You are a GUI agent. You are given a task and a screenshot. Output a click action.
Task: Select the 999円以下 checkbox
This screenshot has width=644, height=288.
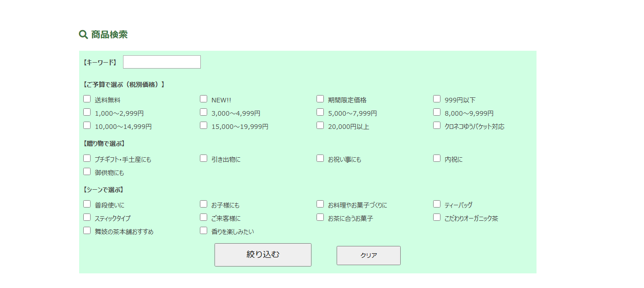pyautogui.click(x=437, y=99)
